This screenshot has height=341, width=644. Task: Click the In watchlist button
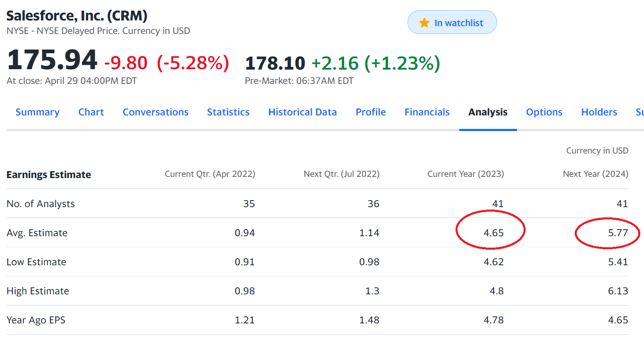(452, 22)
